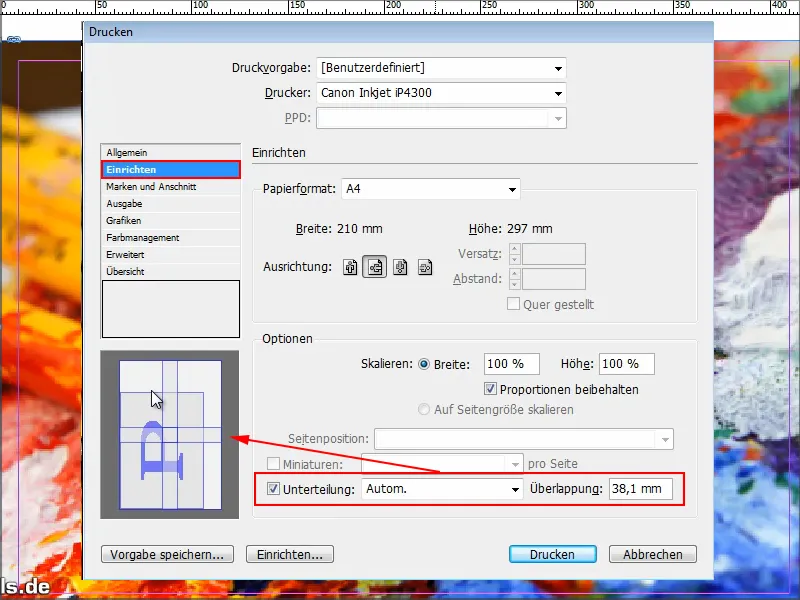Click the page preview thumbnail
800x600 pixels.
point(170,435)
